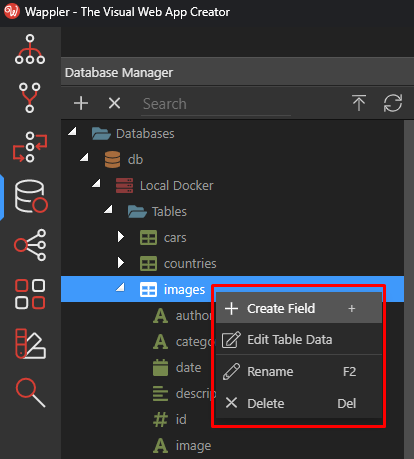Click the X remove button in toolbar
The height and width of the screenshot is (459, 414).
(x=114, y=103)
